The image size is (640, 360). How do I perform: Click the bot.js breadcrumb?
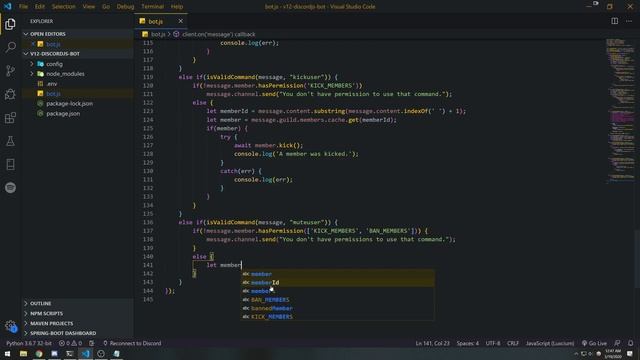click(158, 34)
